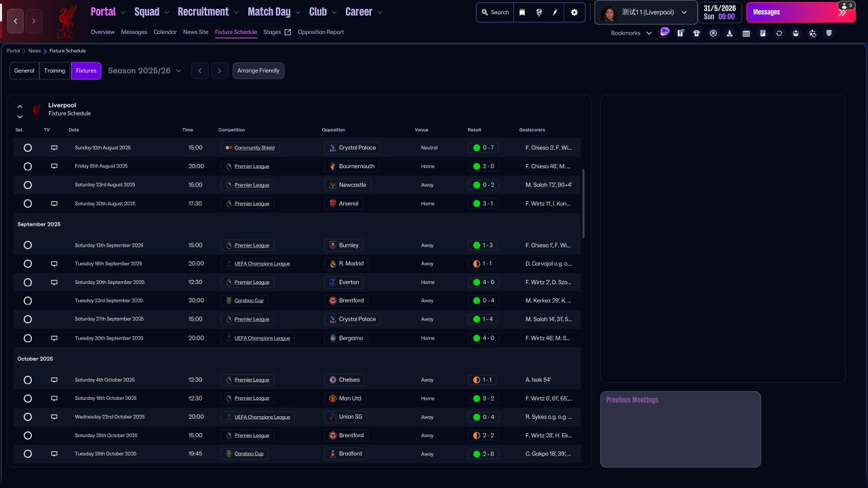Click the shield icon in bookmarks bar
868x488 pixels.
(829, 33)
